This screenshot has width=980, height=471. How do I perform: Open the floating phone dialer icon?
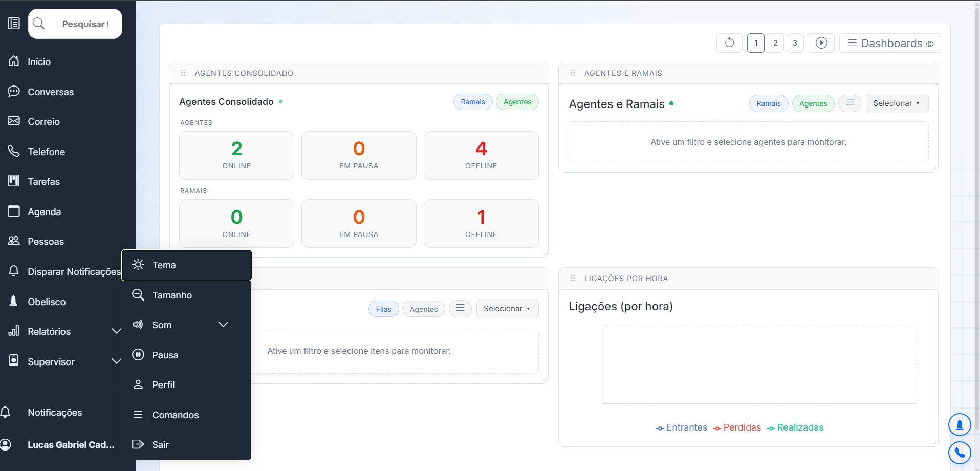tap(960, 453)
